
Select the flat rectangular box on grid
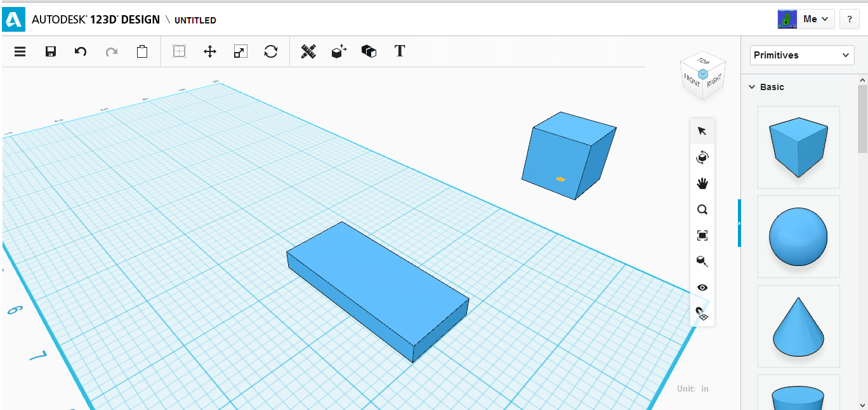click(x=378, y=292)
